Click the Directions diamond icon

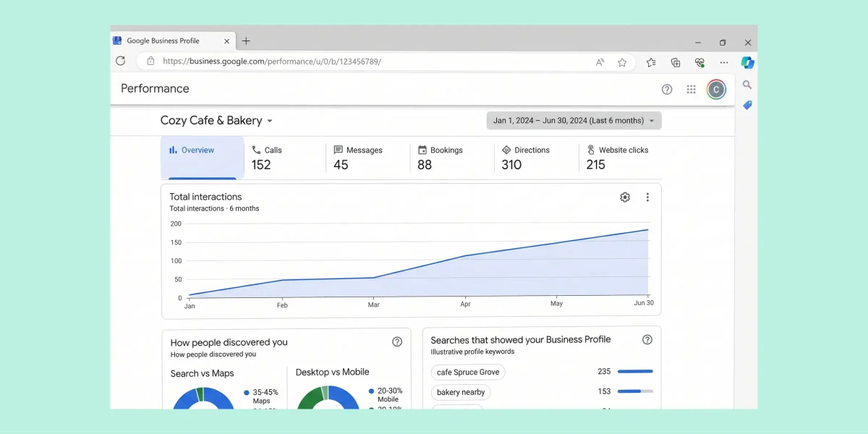coord(506,150)
